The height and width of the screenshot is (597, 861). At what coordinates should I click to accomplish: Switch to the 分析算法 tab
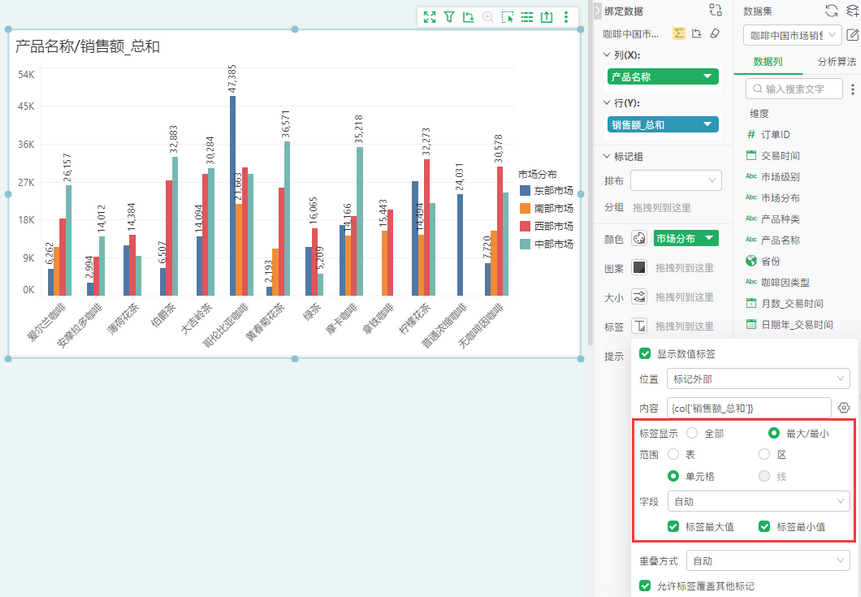click(x=836, y=62)
